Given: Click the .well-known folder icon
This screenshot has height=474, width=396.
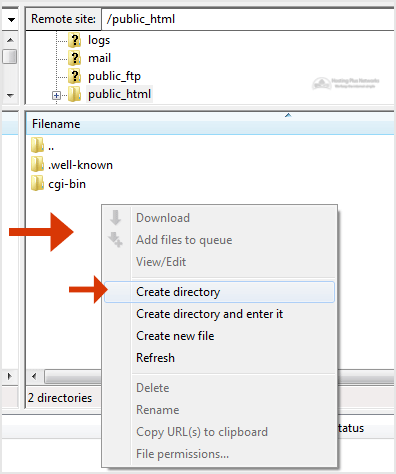Looking at the screenshot, I should 37,164.
